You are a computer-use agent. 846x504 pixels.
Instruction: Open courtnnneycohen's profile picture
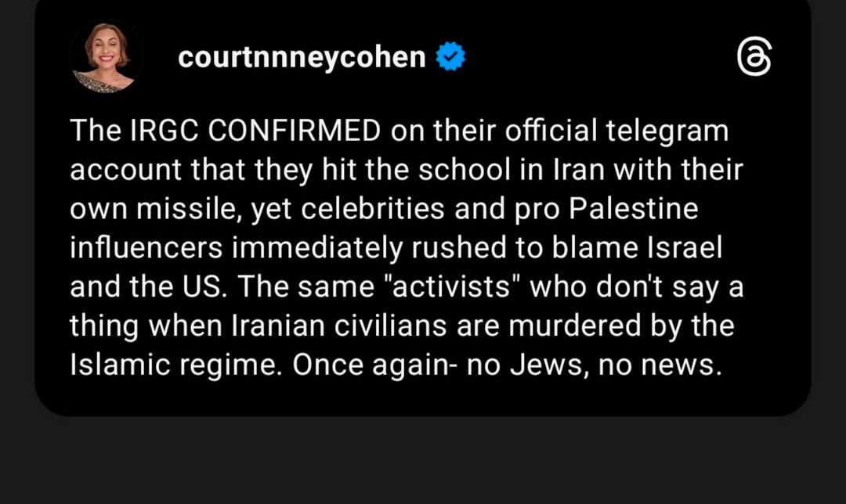pos(106,57)
